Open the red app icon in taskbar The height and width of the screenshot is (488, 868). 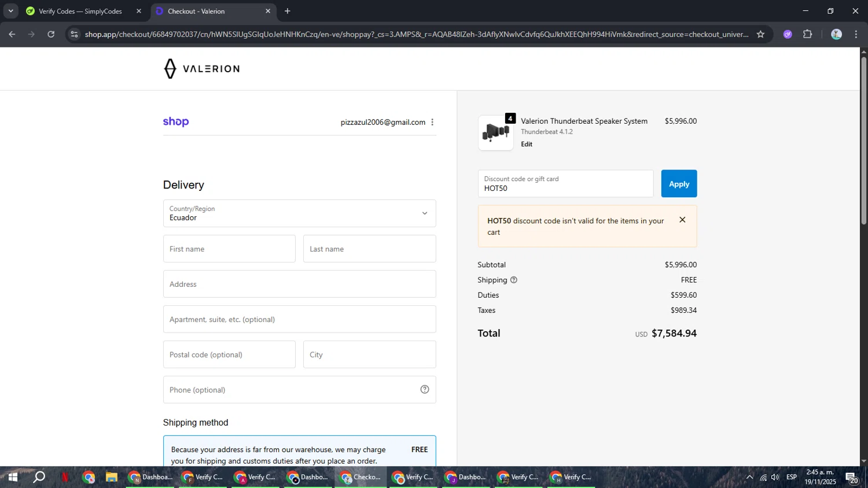[65, 477]
